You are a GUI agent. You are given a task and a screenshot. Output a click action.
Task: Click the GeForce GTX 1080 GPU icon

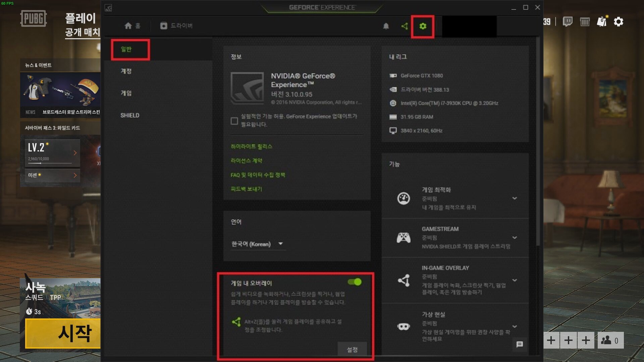[x=393, y=76]
